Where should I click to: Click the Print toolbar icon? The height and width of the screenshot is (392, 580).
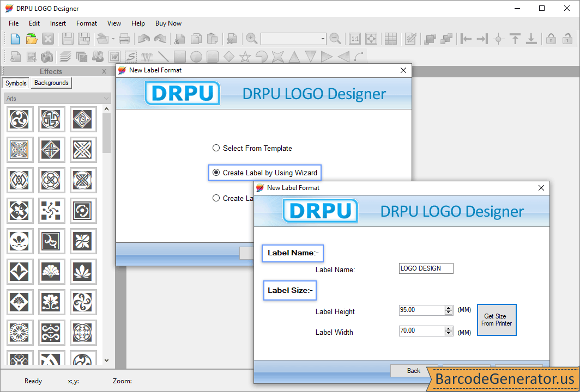click(124, 39)
